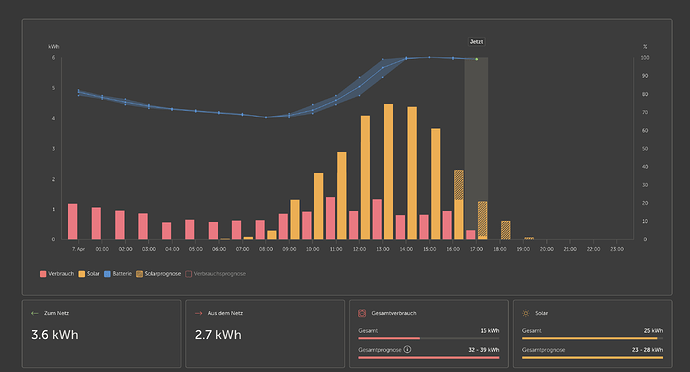Screen dimensions: 690x372
Task: Click the 23:00 x-axis label
Action: pyautogui.click(x=617, y=249)
